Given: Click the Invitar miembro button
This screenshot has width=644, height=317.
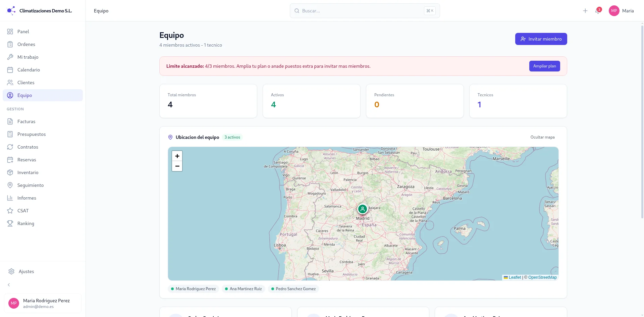Looking at the screenshot, I should coord(541,39).
